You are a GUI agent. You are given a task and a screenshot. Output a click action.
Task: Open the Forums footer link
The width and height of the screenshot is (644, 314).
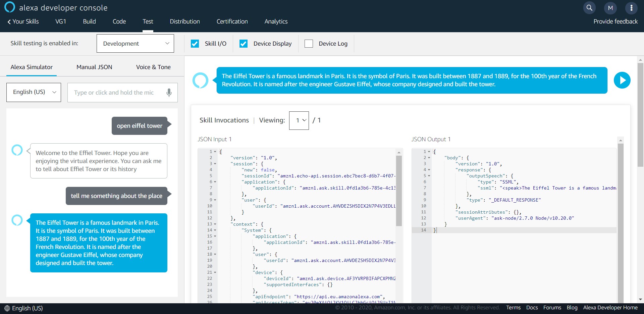(x=552, y=308)
